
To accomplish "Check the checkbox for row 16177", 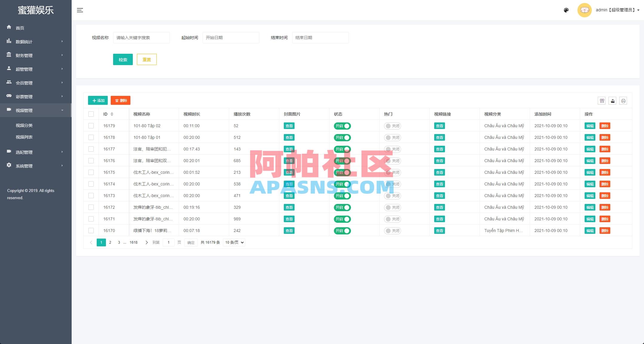I will pos(91,149).
